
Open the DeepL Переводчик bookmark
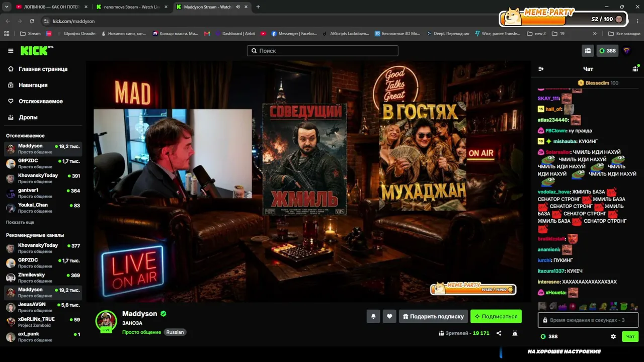(x=448, y=34)
